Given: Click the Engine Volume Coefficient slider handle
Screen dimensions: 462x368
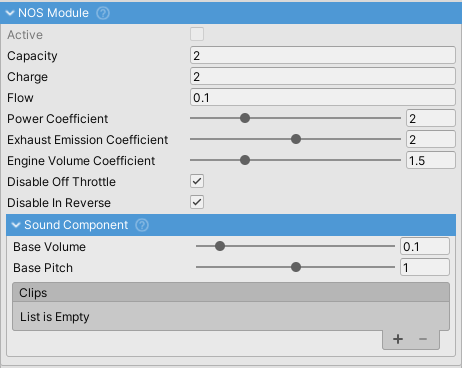Looking at the screenshot, I should pyautogui.click(x=245, y=160).
